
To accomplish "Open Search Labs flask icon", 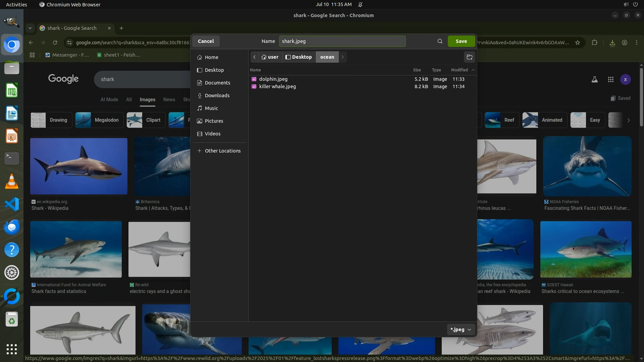I will tap(594, 79).
